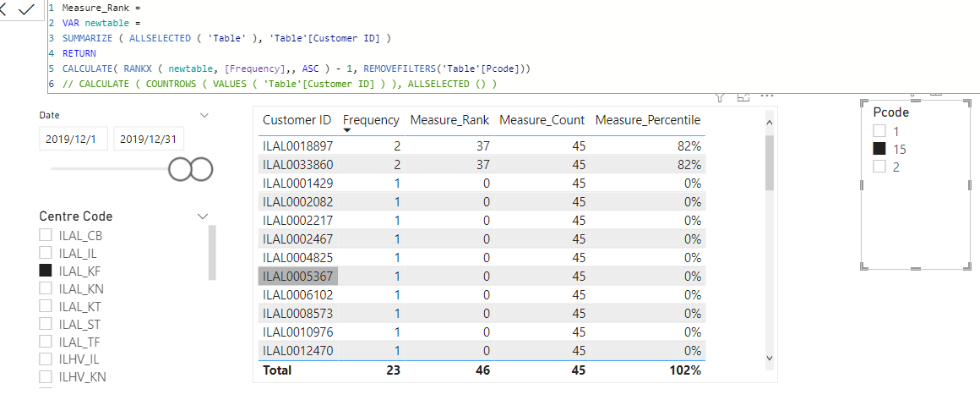Click the table scroll down arrow
The image size is (980, 411).
(770, 358)
